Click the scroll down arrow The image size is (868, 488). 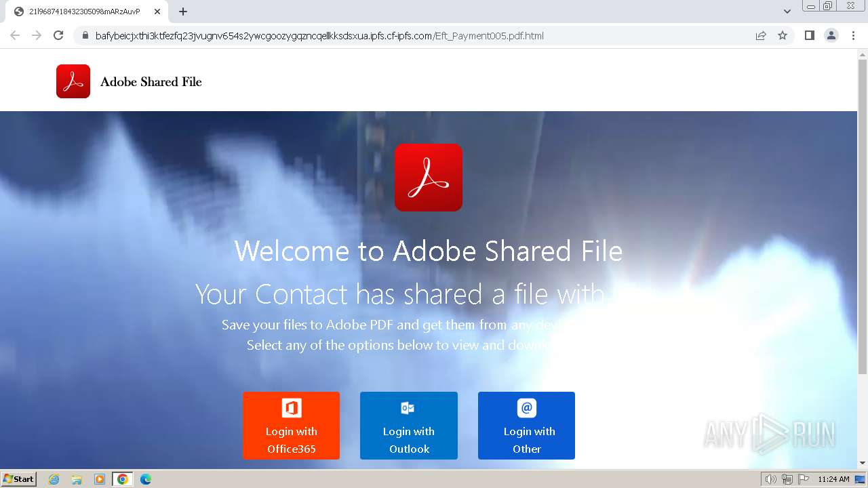coord(863,463)
